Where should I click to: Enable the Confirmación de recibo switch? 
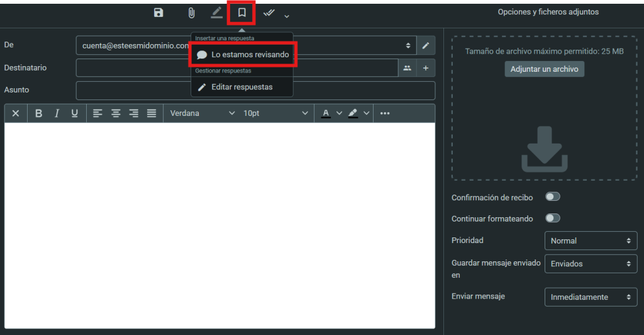coord(552,197)
